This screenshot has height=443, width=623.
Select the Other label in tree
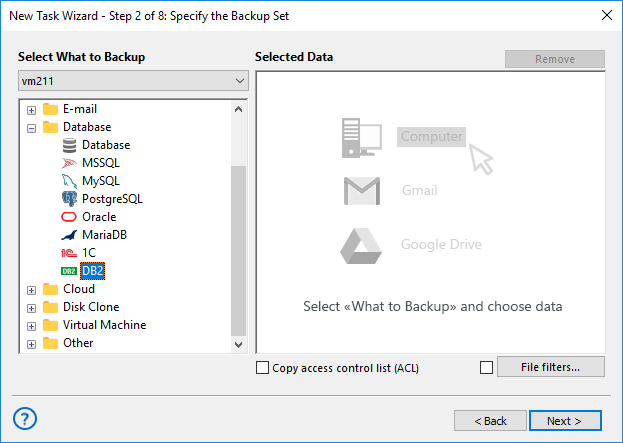click(x=78, y=343)
